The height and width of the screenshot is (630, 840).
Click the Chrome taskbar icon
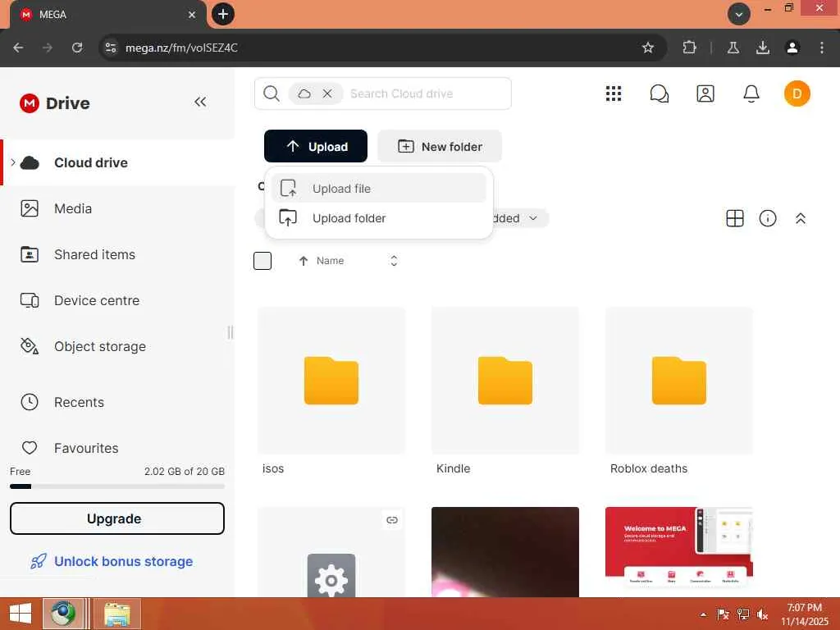pyautogui.click(x=63, y=614)
